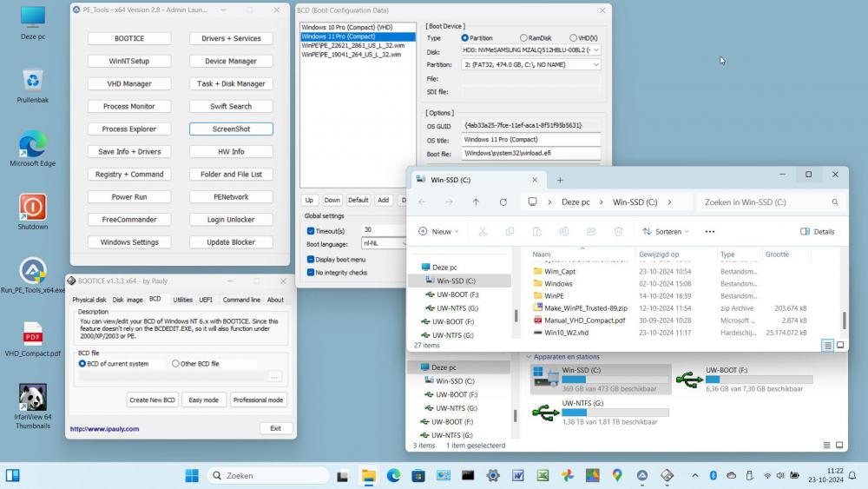Open the Prullenbak recycle bin icon
Image resolution: width=868 pixels, height=489 pixels.
click(33, 82)
